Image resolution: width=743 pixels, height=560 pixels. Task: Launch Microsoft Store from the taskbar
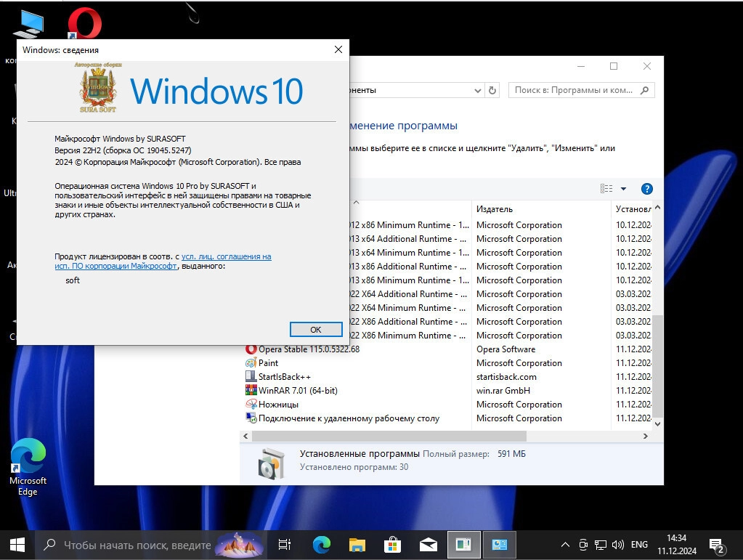pyautogui.click(x=392, y=544)
